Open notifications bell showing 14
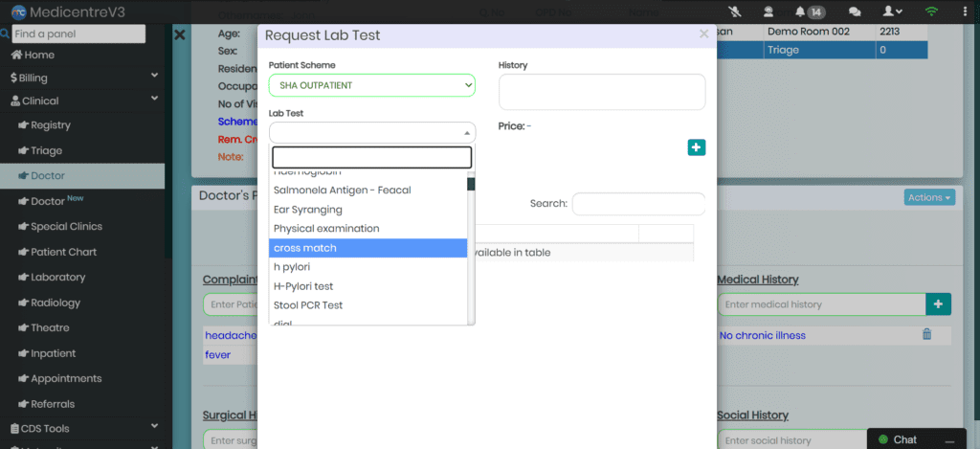This screenshot has height=449, width=980. coord(810,11)
